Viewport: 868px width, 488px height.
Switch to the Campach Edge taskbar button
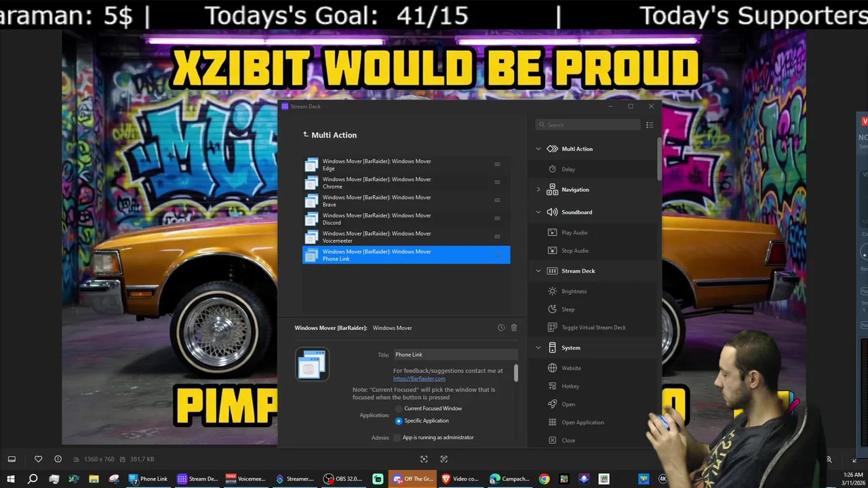(509, 479)
